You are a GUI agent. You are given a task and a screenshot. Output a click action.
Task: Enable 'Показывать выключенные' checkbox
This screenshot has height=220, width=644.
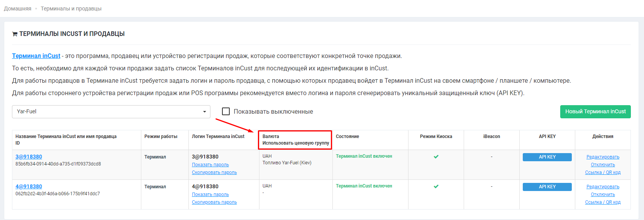226,111
